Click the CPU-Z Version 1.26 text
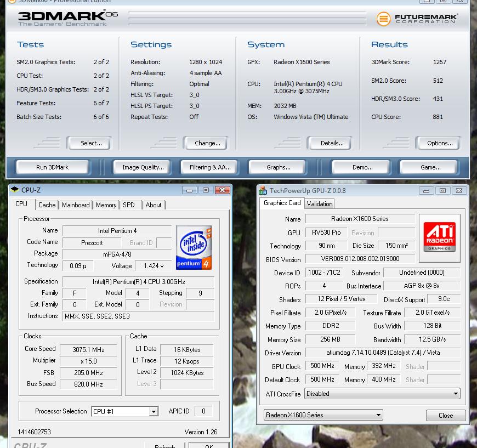This screenshot has width=477, height=448. [201, 432]
